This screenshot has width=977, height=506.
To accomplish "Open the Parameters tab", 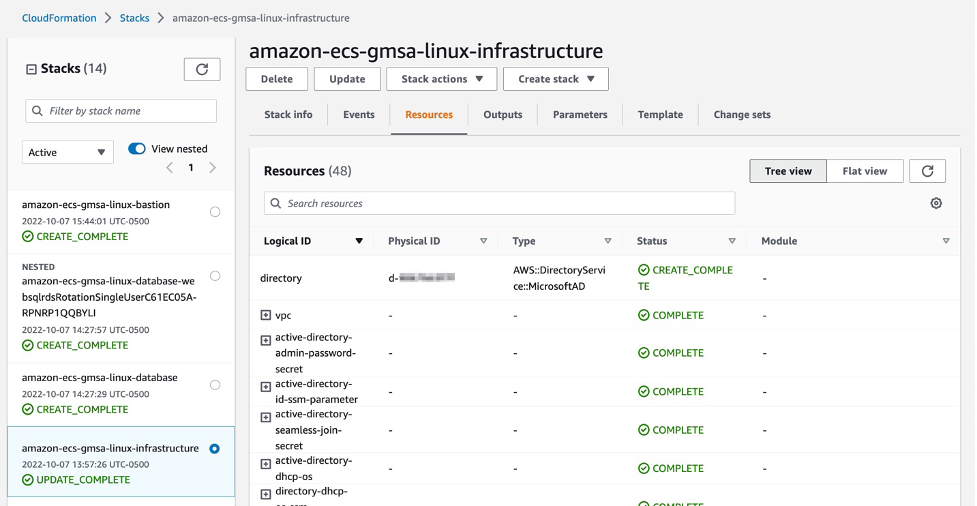I will point(580,115).
